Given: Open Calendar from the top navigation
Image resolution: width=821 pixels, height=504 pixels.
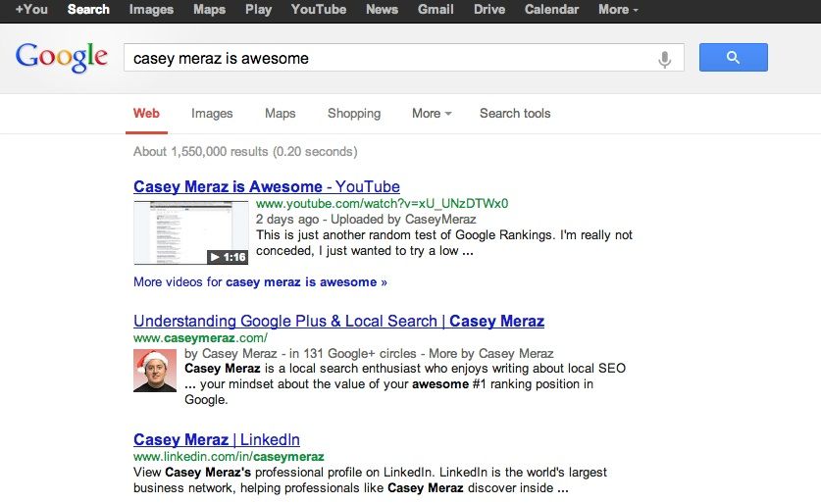Looking at the screenshot, I should pos(551,10).
